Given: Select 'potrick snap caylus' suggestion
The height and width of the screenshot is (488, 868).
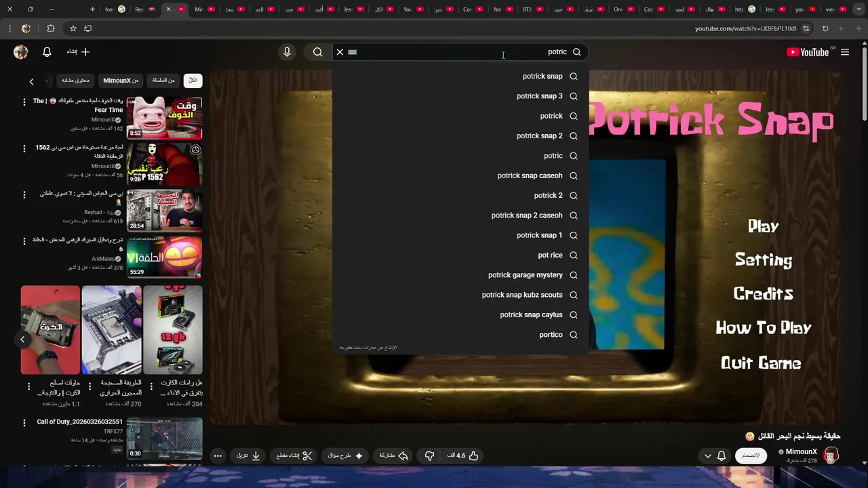Looking at the screenshot, I should tap(460, 315).
